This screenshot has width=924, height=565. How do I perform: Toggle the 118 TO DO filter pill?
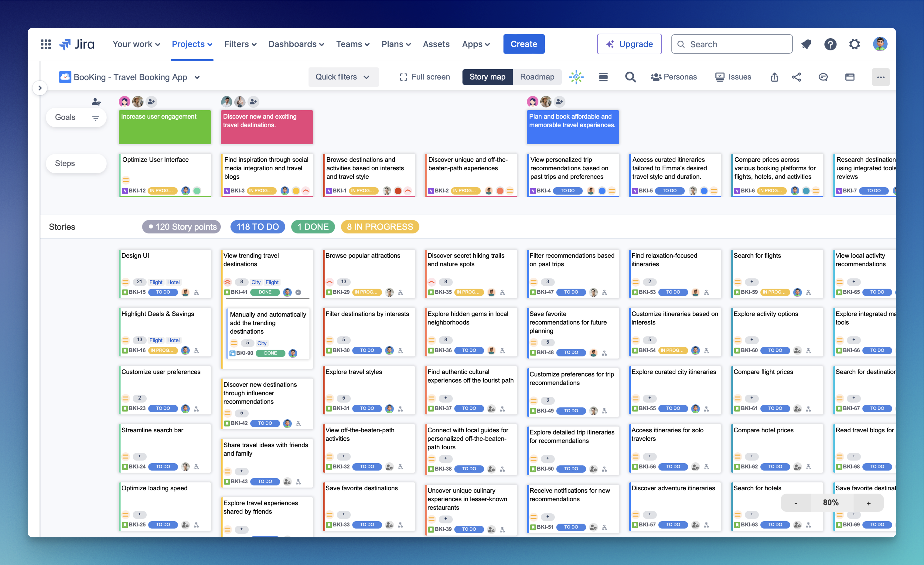coord(257,226)
